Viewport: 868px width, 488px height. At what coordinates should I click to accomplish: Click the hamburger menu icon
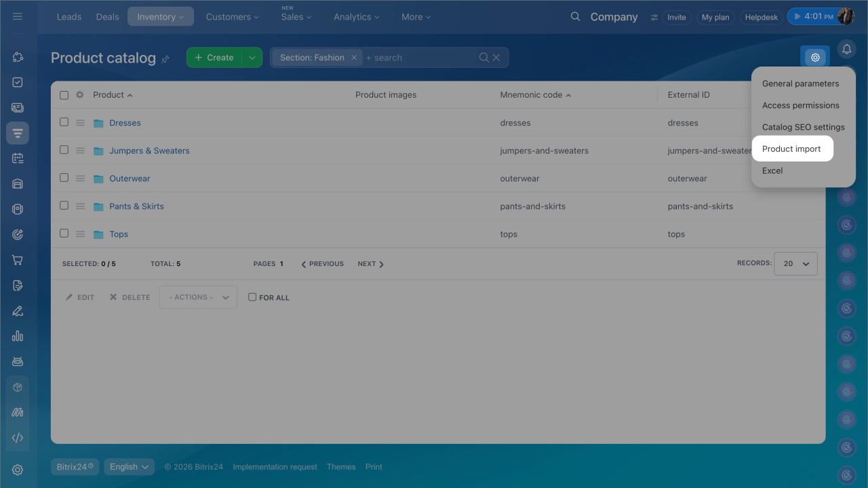point(18,16)
